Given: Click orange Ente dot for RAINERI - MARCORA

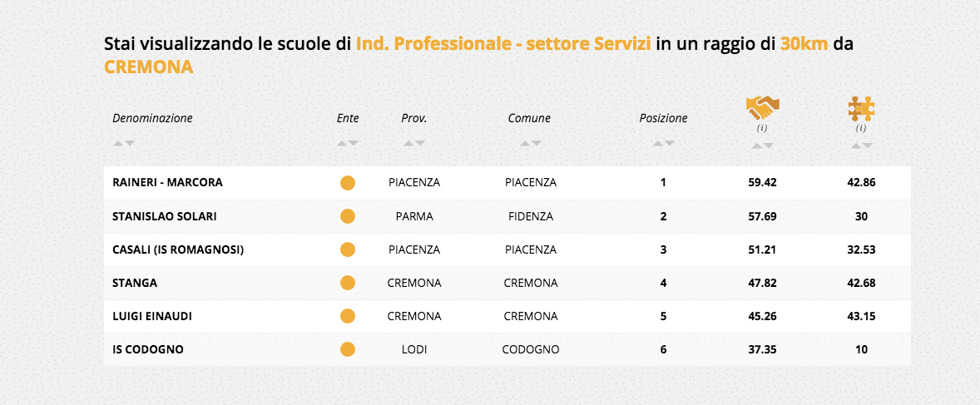Looking at the screenshot, I should 348,183.
